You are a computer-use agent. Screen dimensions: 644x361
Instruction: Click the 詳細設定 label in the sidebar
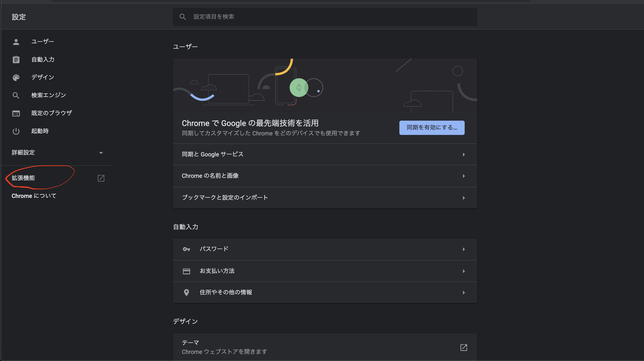[23, 153]
